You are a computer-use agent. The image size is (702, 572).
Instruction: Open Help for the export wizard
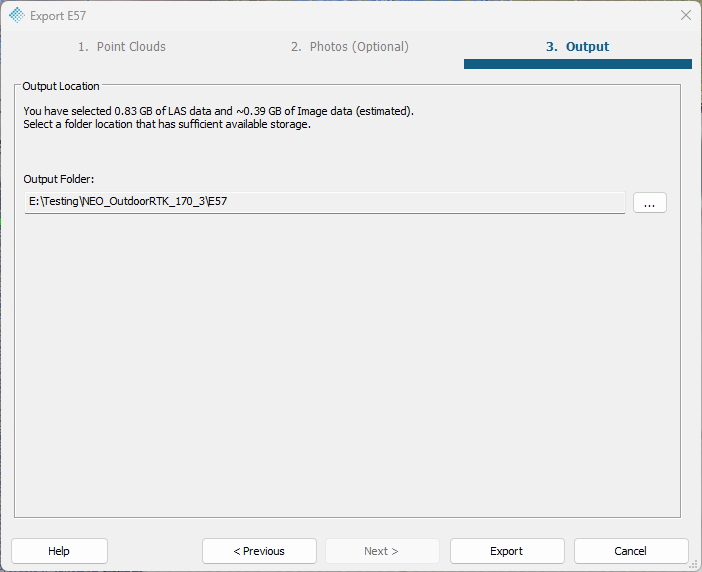coord(59,551)
